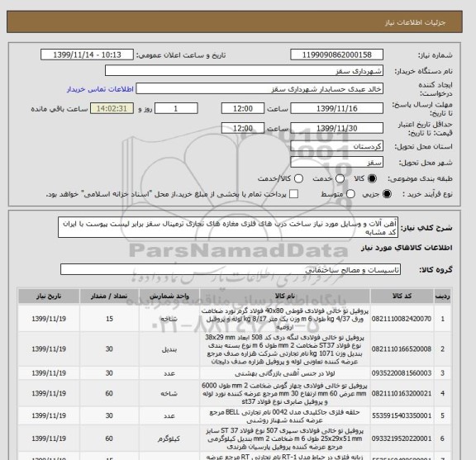Select the کالا radio button
476x460 pixels.
point(372,178)
